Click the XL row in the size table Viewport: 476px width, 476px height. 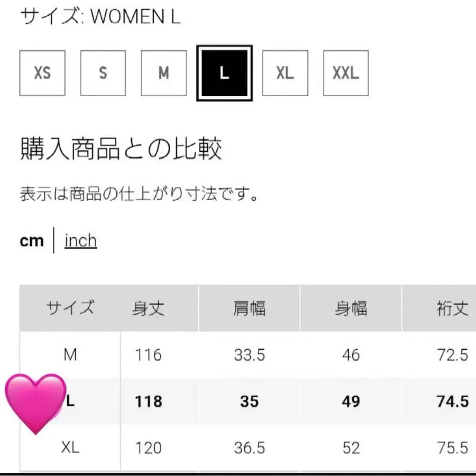(69, 448)
